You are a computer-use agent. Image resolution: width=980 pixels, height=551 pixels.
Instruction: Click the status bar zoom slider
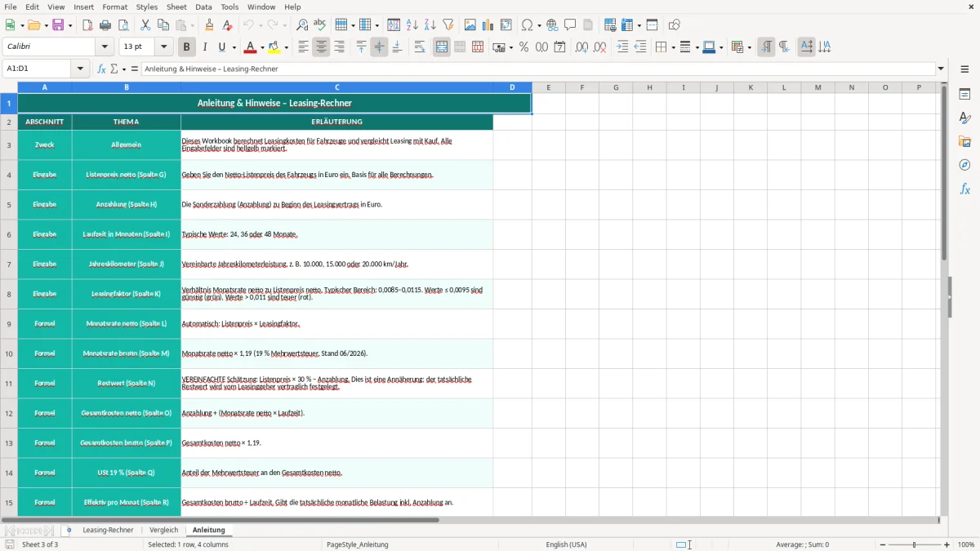point(915,544)
